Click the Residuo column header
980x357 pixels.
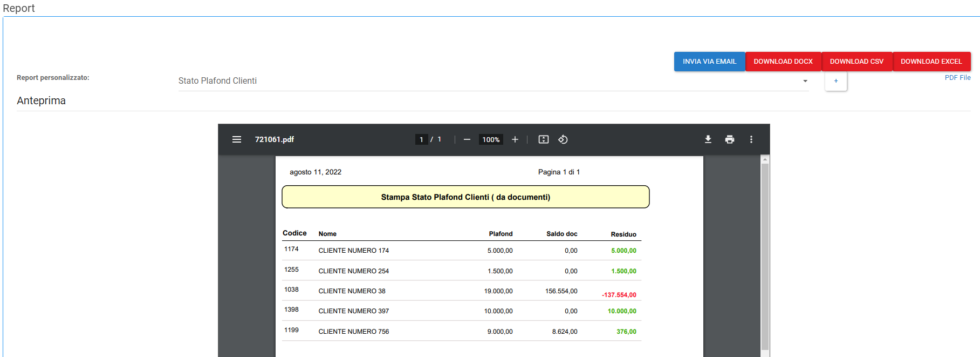623,234
